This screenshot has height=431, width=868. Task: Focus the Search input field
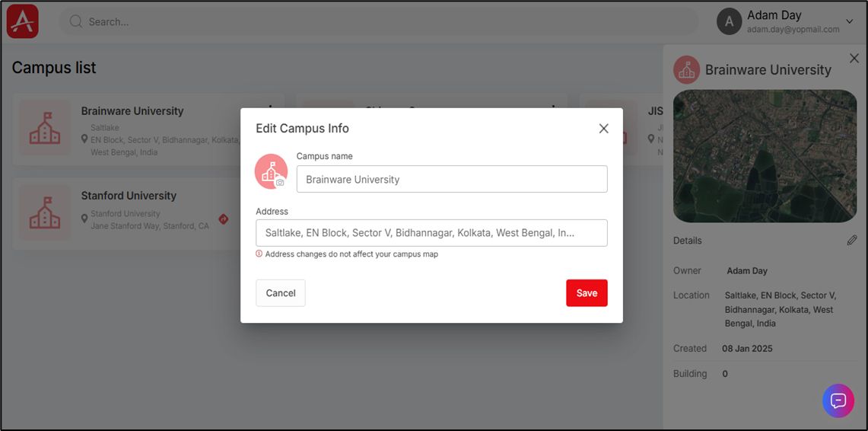[379, 21]
